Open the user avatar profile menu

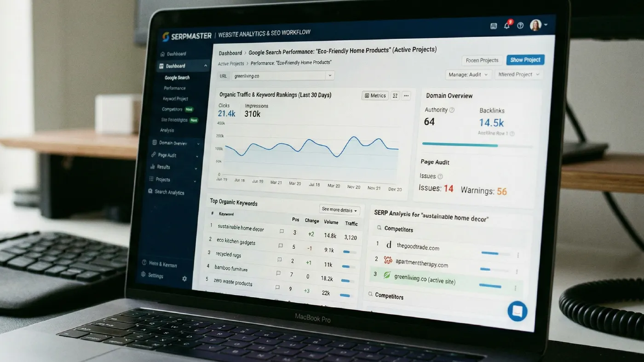pyautogui.click(x=535, y=25)
